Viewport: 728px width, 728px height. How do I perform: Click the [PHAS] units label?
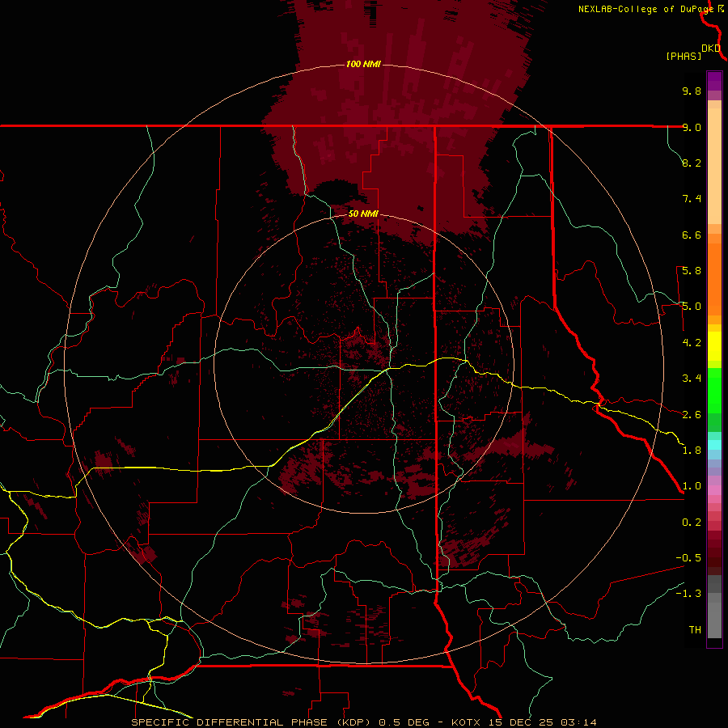[684, 57]
